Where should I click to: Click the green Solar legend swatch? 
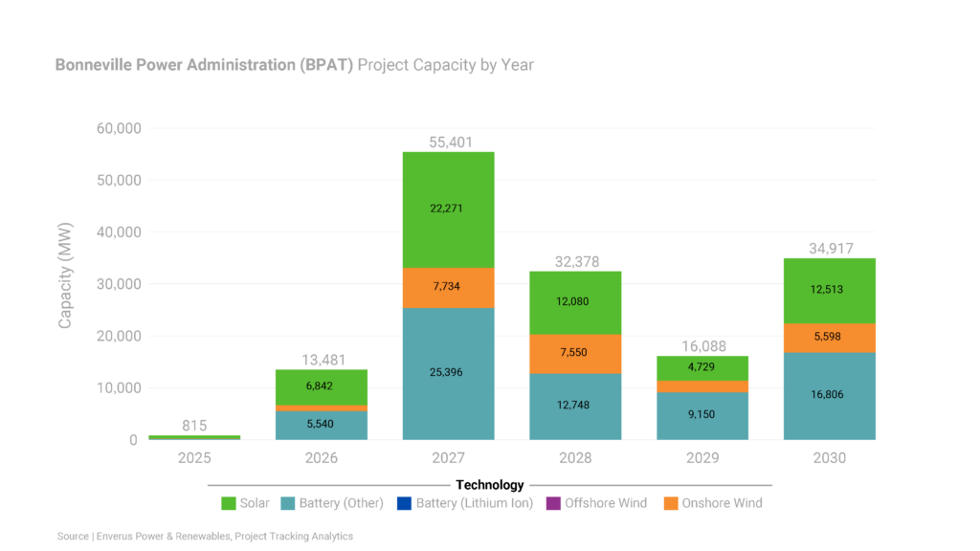(x=229, y=503)
